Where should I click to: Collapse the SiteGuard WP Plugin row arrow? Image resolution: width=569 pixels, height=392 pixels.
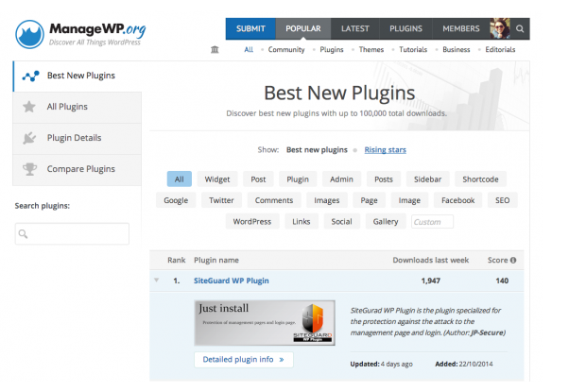156,280
